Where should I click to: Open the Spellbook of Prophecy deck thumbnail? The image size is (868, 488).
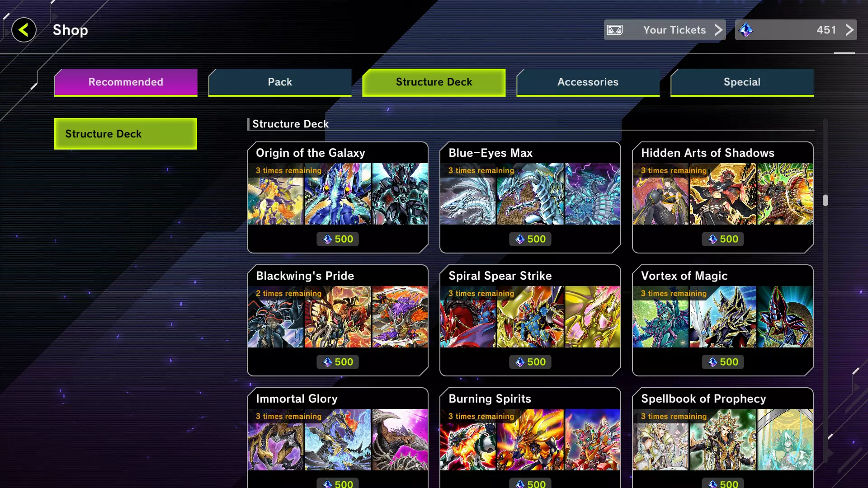coord(723,440)
